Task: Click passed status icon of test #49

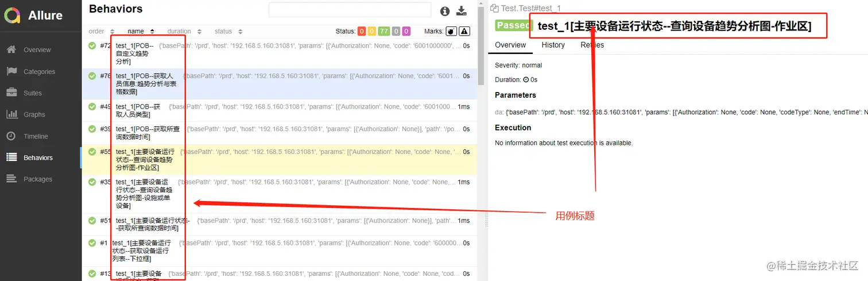Action: pos(92,106)
